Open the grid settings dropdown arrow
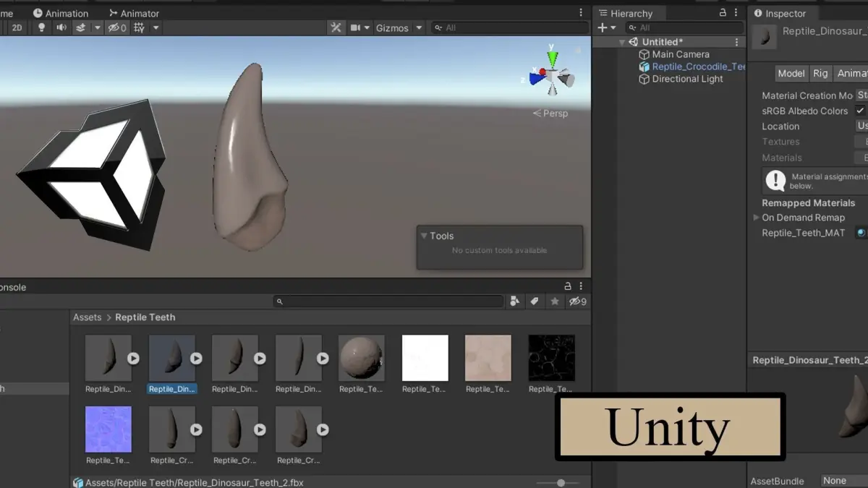This screenshot has height=488, width=868. [x=156, y=27]
